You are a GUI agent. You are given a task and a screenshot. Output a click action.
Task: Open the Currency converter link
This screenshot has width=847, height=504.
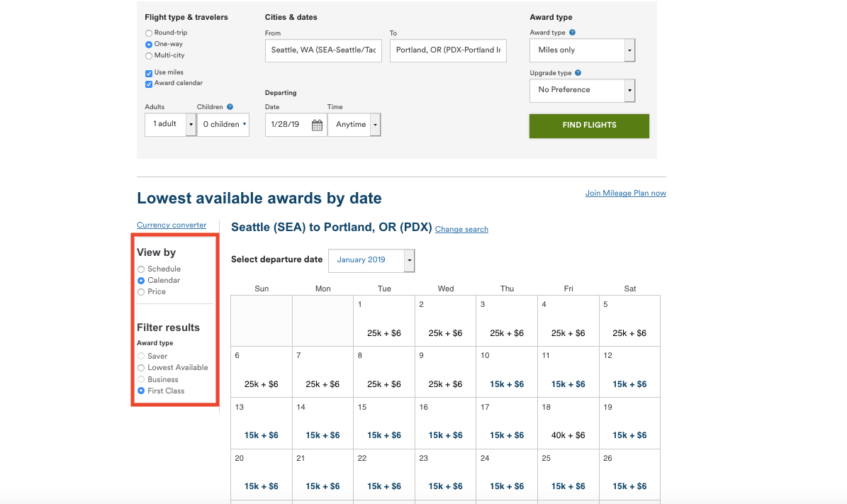[172, 225]
